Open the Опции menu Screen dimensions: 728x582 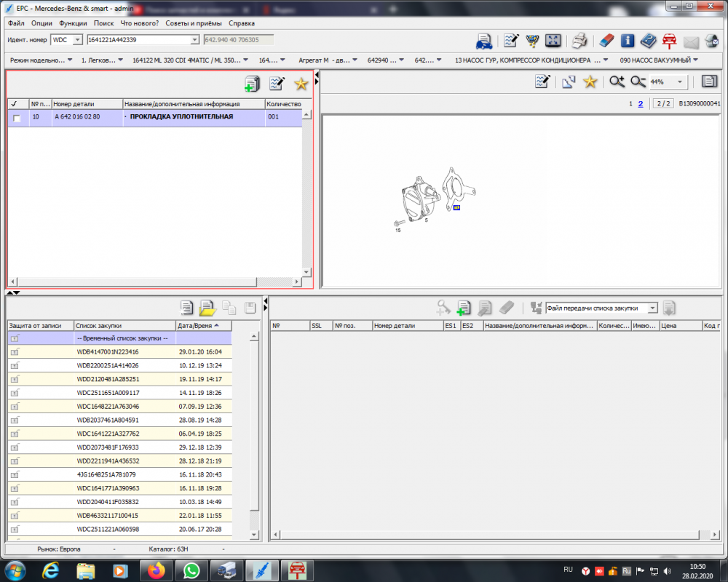(x=41, y=23)
